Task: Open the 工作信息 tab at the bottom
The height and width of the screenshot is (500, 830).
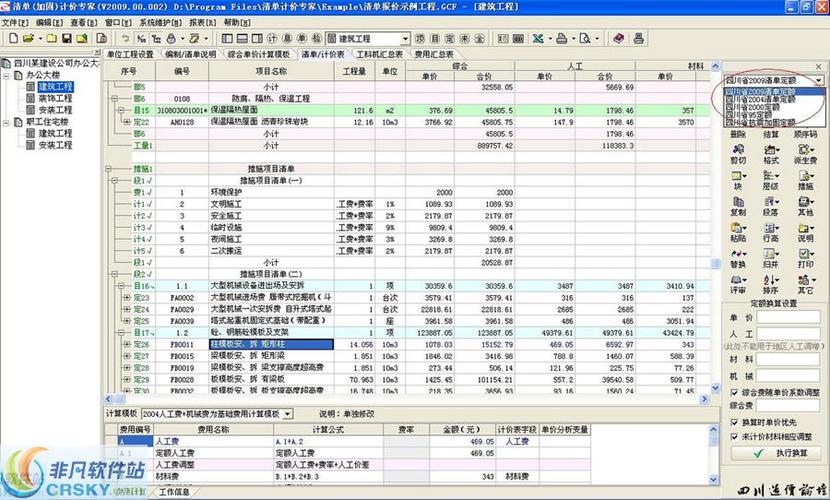Action: tap(174, 492)
